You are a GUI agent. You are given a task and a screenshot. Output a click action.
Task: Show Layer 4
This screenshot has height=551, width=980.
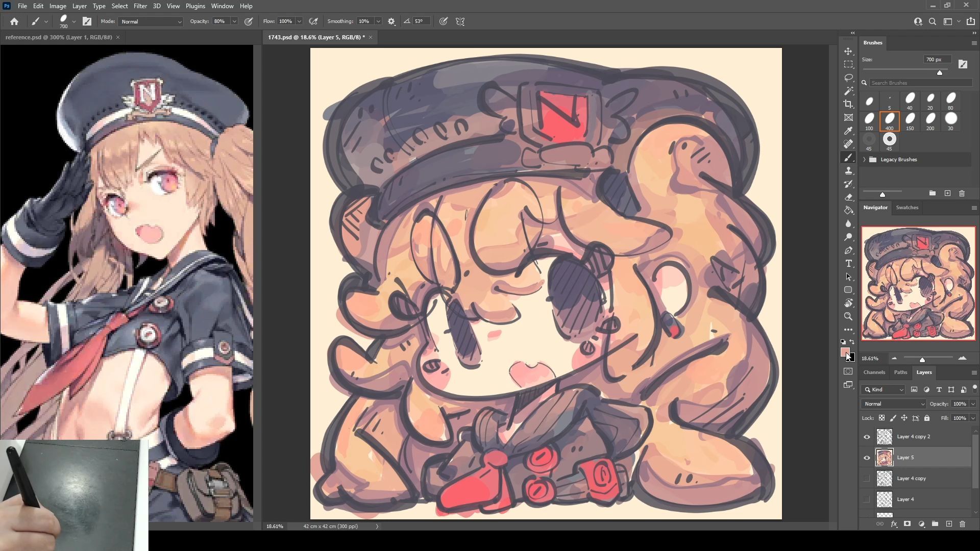[x=867, y=499]
